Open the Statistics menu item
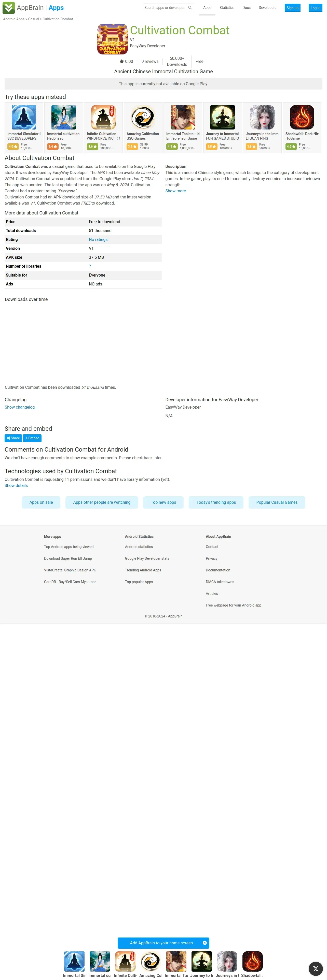Screen dimensions: 327x980 tap(227, 8)
